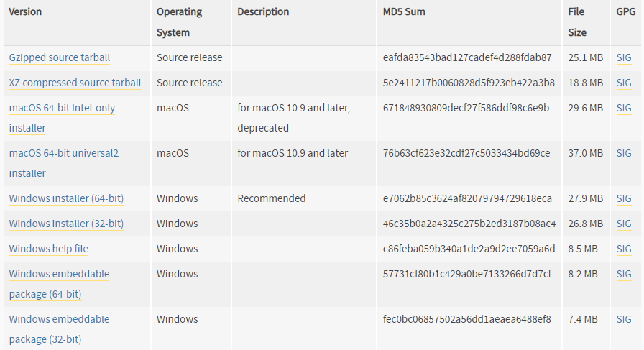644x350 pixels.
Task: Click the MD5 Sum column header
Action: (x=404, y=12)
